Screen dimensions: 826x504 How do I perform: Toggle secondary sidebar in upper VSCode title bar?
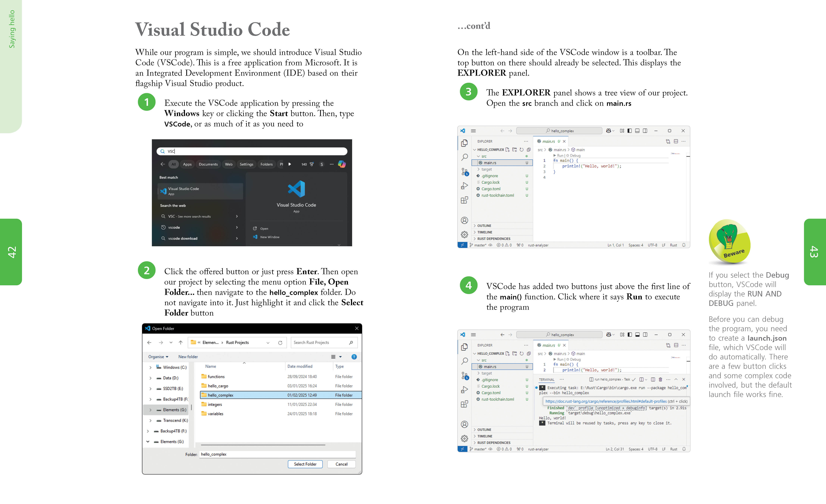pyautogui.click(x=645, y=131)
